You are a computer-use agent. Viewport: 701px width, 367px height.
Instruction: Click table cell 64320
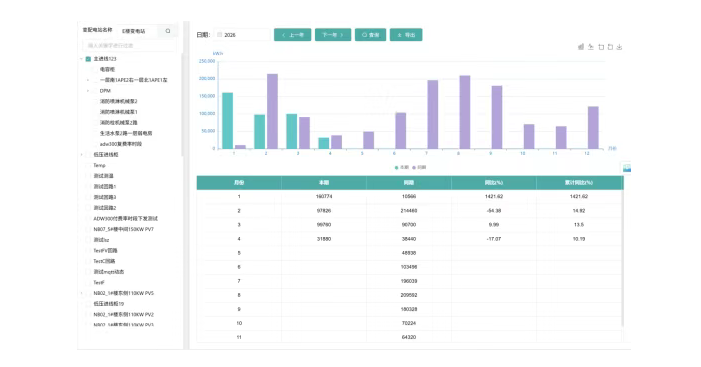409,337
